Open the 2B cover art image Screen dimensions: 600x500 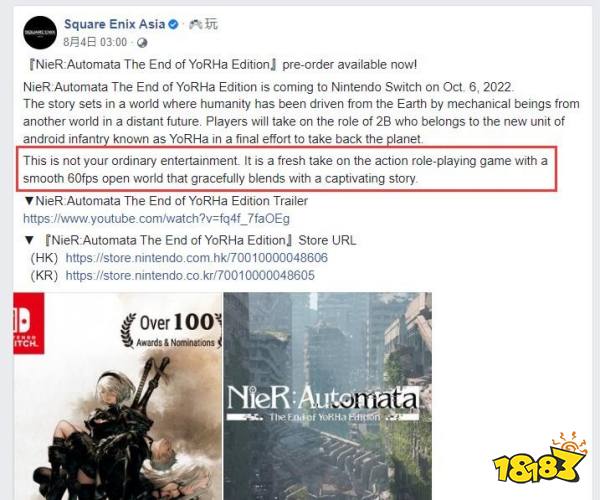[117, 396]
